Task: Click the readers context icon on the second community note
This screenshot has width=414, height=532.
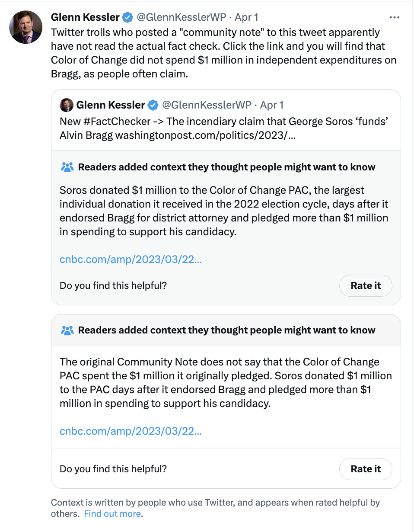Action: 67,330
